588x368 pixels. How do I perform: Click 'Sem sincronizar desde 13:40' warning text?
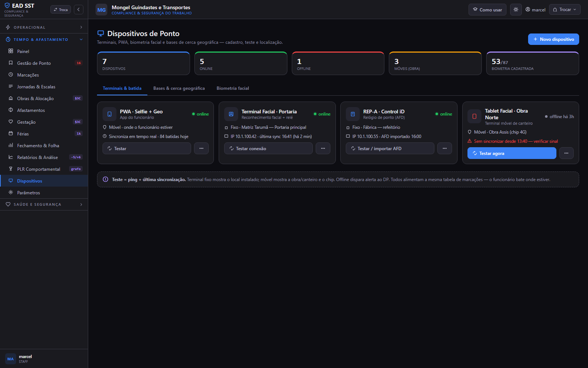[x=516, y=141]
